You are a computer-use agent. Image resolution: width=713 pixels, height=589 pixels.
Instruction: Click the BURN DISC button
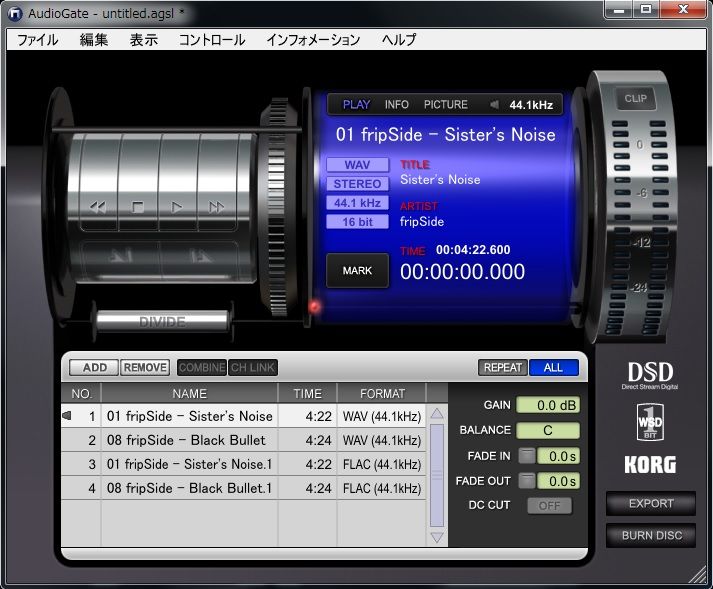[651, 535]
